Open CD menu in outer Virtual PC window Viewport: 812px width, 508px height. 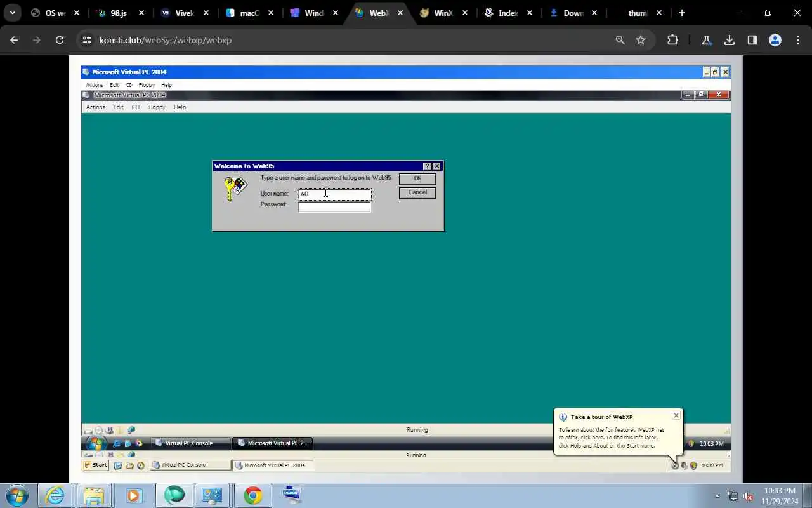coord(129,85)
